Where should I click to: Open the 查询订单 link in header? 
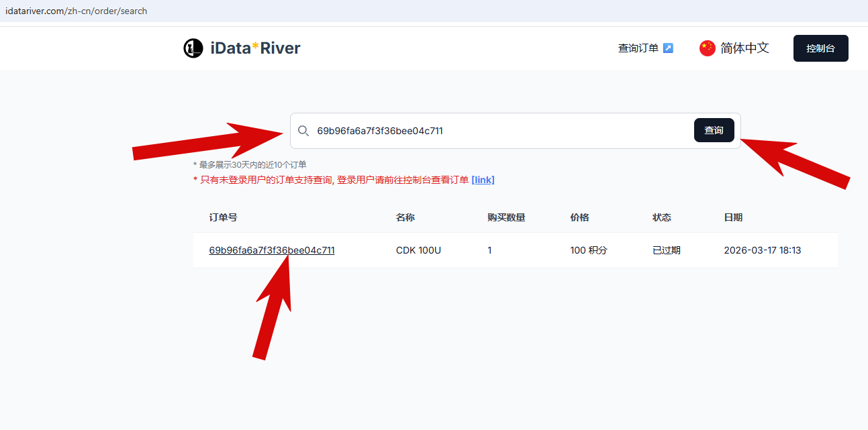coord(638,48)
